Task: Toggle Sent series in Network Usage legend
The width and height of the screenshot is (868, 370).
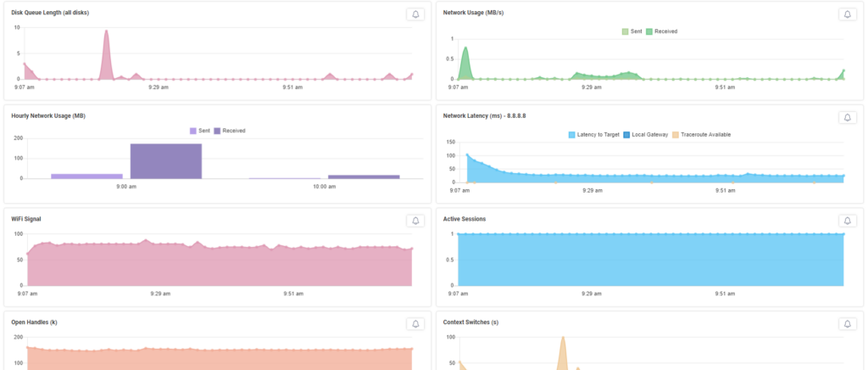Action: (x=632, y=31)
